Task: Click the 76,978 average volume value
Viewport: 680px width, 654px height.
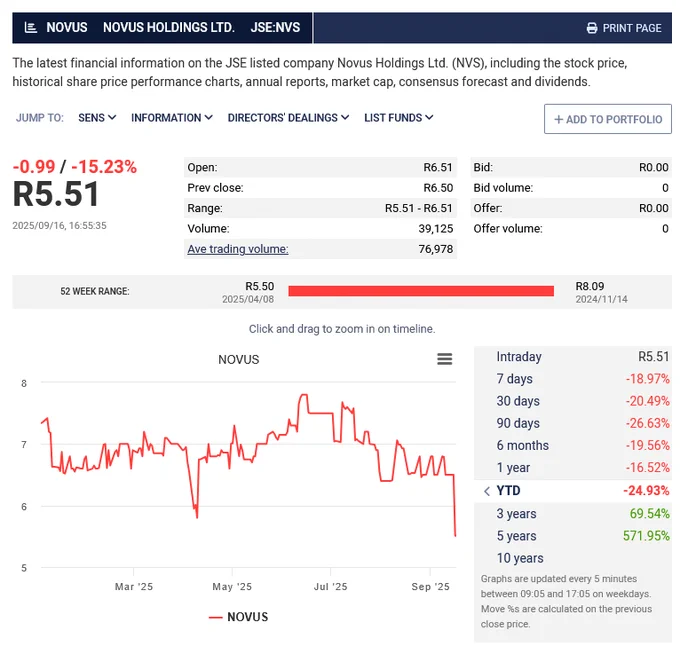Action: [435, 249]
